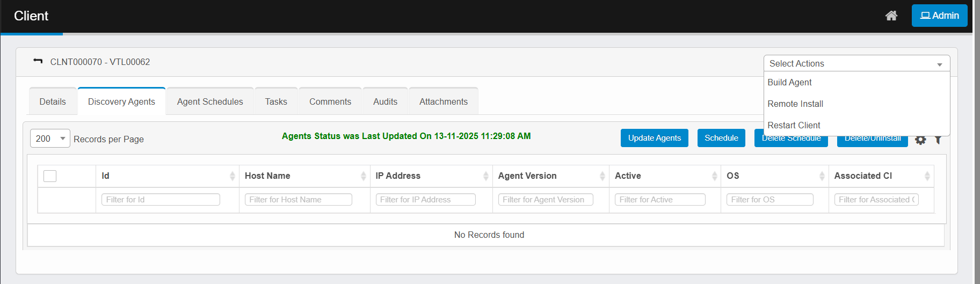Switch to the Agent Schedules tab

210,101
